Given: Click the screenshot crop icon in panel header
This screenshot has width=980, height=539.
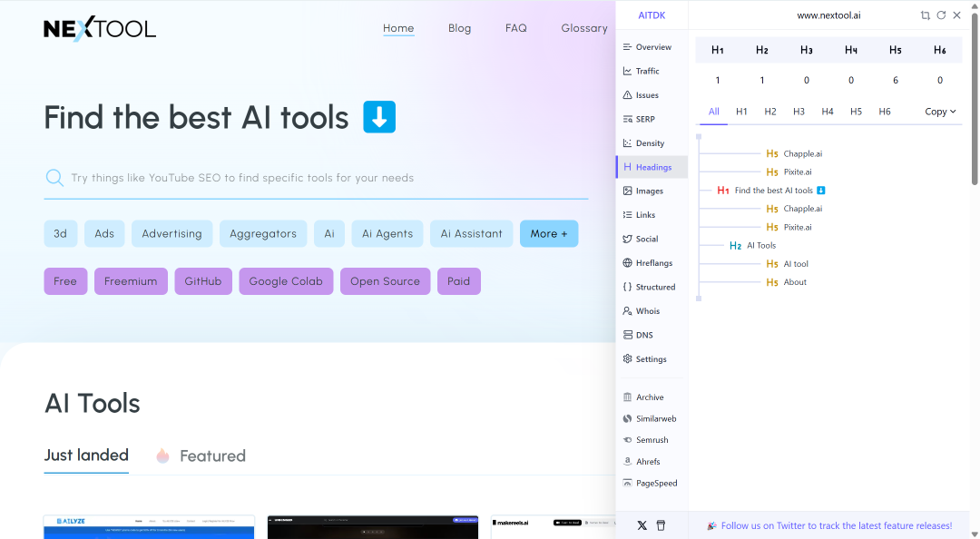Looking at the screenshot, I should click(x=925, y=15).
